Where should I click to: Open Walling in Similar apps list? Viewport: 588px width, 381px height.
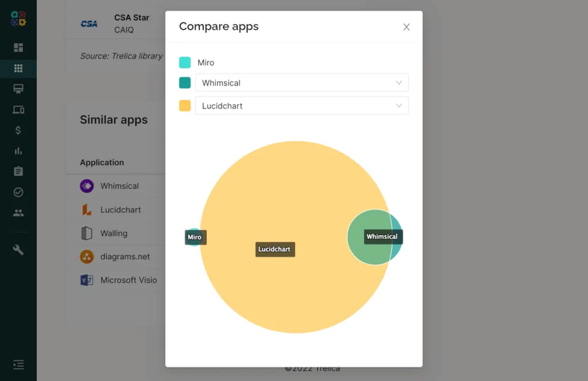click(x=113, y=233)
